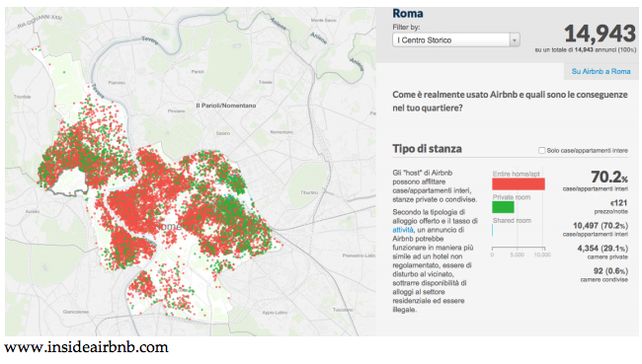Click the chart axis 5,000 tick label
This screenshot has height=364, width=642.
pos(518,255)
